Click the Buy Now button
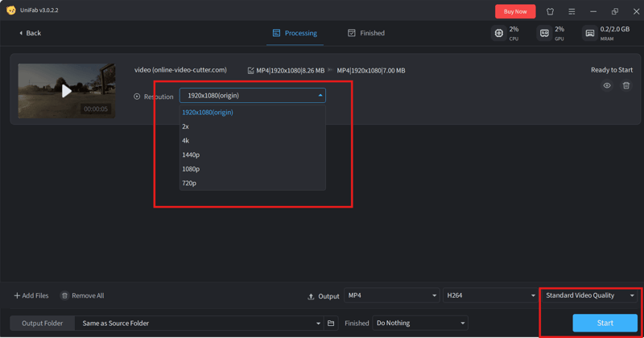This screenshot has height=338, width=644. click(x=515, y=11)
